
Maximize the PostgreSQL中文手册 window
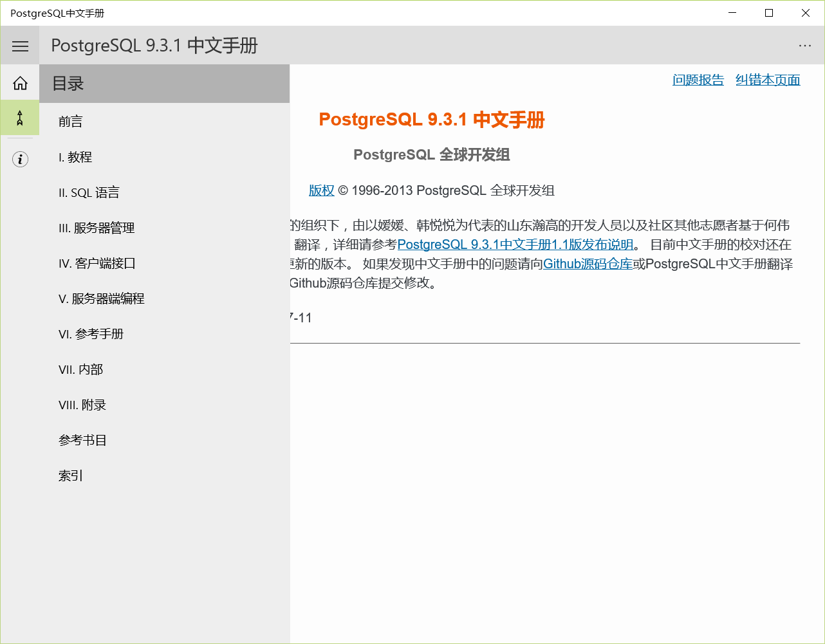[769, 13]
